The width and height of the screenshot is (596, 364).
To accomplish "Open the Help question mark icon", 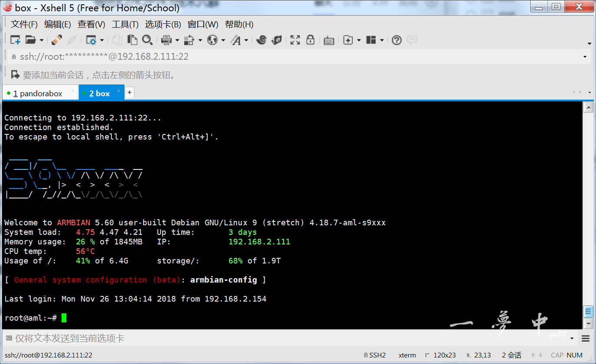I will [397, 40].
